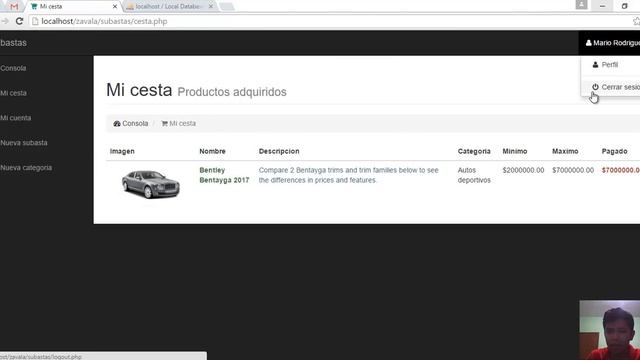
Task: Open Mi cesta in the sidebar
Action: pyautogui.click(x=13, y=93)
